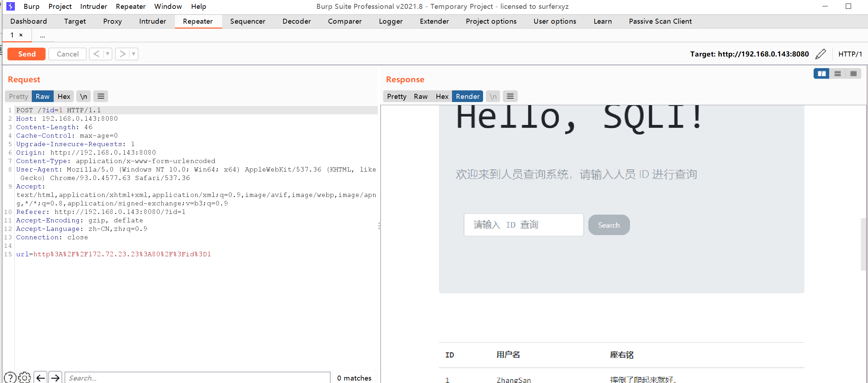Click the orange Send button
This screenshot has width=868, height=383.
click(26, 54)
